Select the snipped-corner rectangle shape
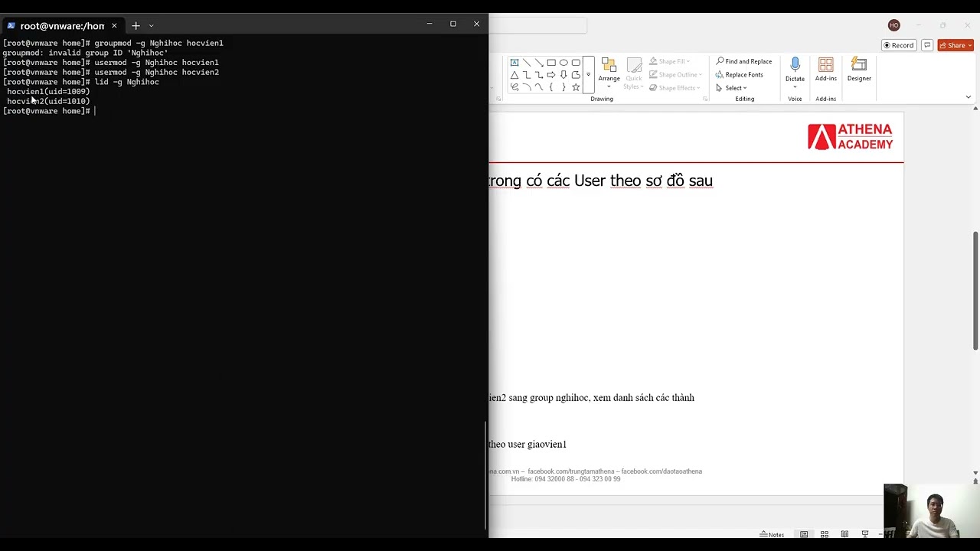The image size is (980, 551). click(576, 75)
